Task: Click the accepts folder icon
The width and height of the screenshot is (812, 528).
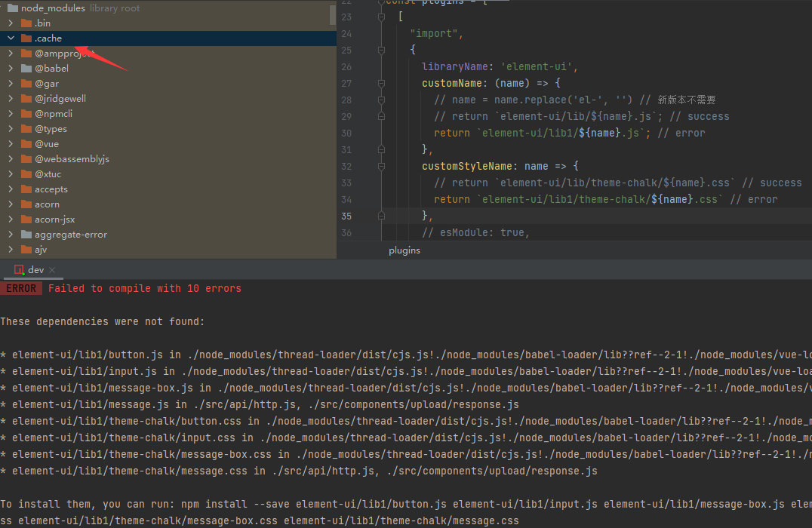Action: (x=26, y=189)
